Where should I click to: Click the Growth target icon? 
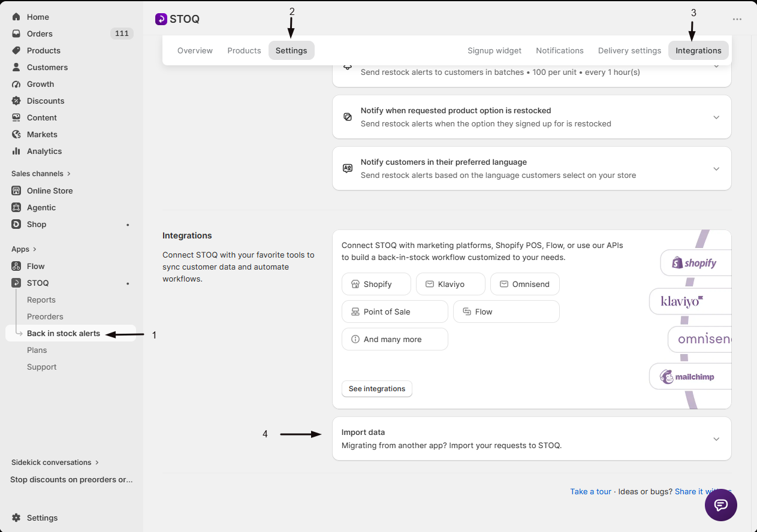pyautogui.click(x=16, y=84)
